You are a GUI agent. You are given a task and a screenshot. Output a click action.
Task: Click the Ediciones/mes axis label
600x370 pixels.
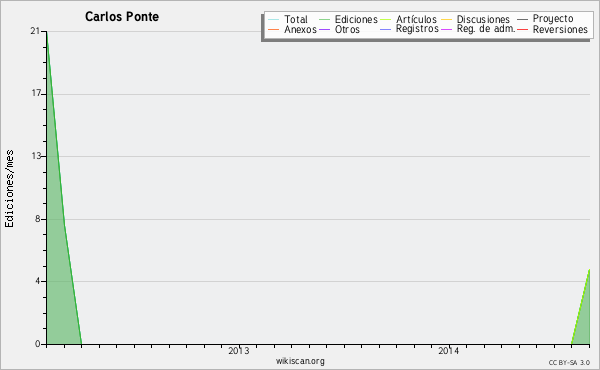(9, 189)
